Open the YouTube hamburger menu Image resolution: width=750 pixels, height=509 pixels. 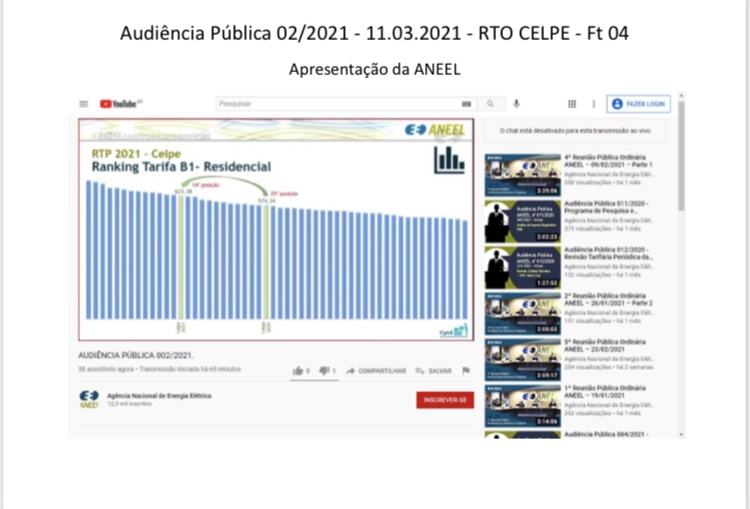(x=85, y=103)
